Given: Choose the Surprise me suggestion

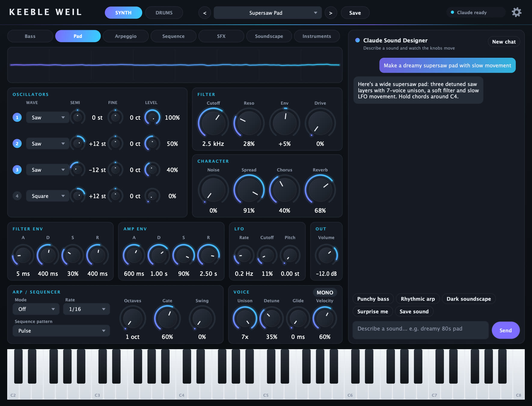Looking at the screenshot, I should click(x=372, y=312).
